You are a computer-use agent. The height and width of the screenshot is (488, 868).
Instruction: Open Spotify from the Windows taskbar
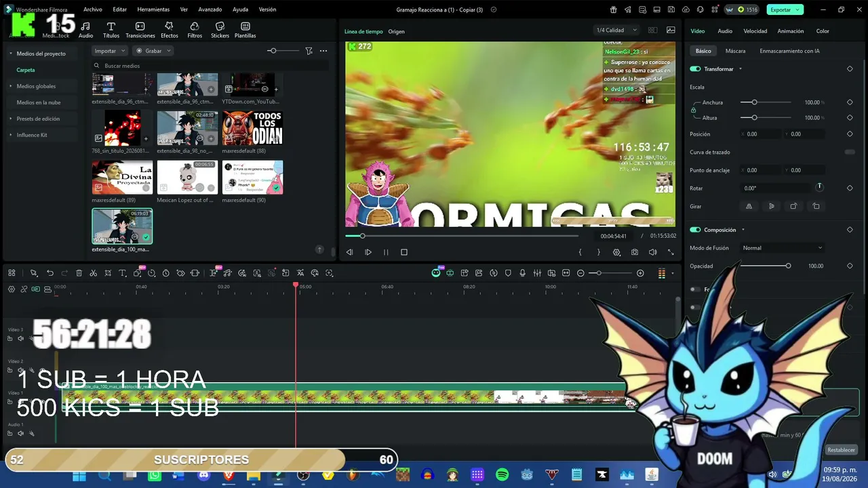(x=502, y=475)
